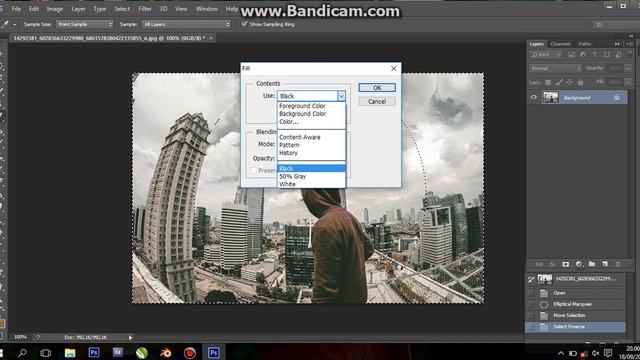Screen dimensions: 640x360
Task: Click the lock transparent pixels icon
Action: (x=548, y=82)
